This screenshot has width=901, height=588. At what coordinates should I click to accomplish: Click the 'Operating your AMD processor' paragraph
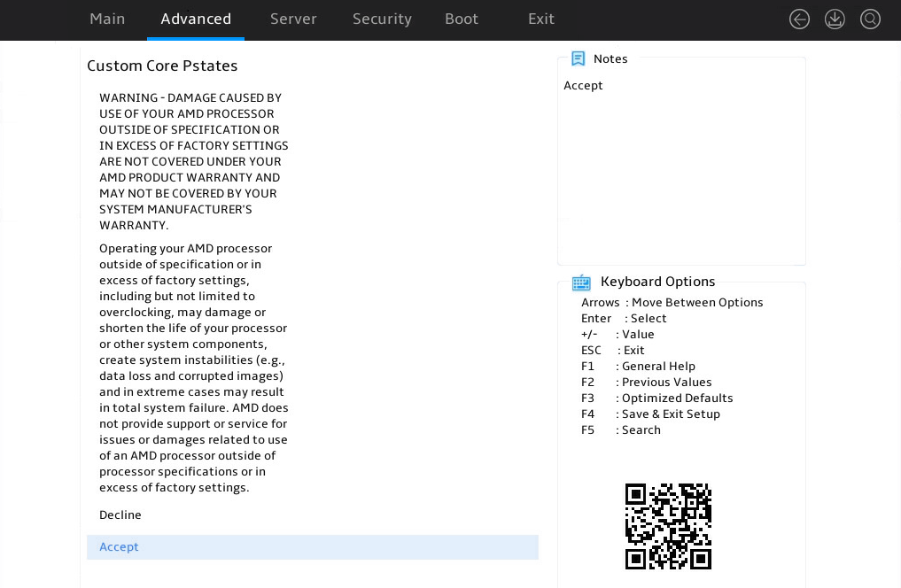click(x=194, y=368)
